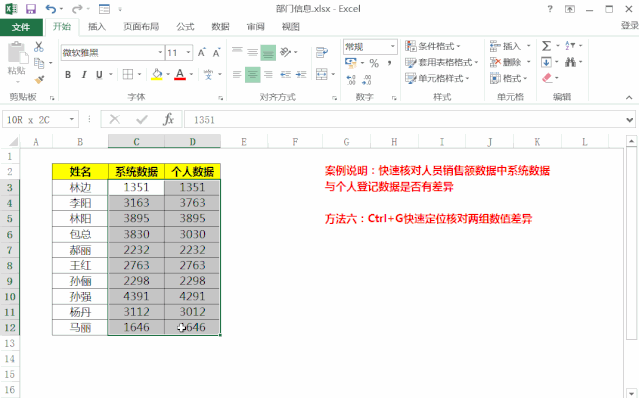Click the decrease indent icon
639x398 pixels.
tap(286, 74)
